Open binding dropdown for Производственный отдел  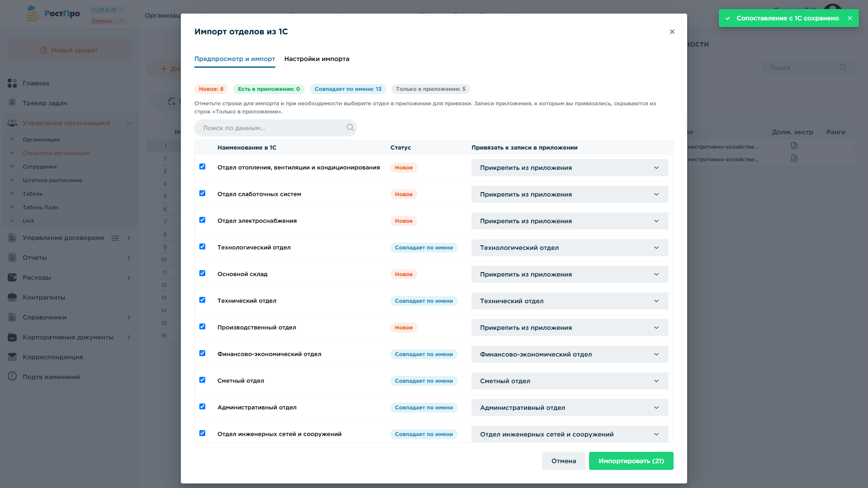click(x=570, y=328)
